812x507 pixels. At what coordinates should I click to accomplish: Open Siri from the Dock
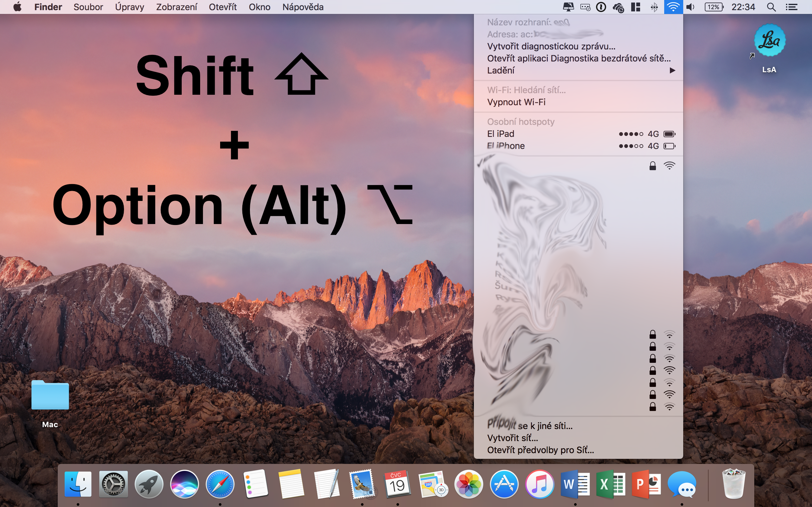click(184, 484)
